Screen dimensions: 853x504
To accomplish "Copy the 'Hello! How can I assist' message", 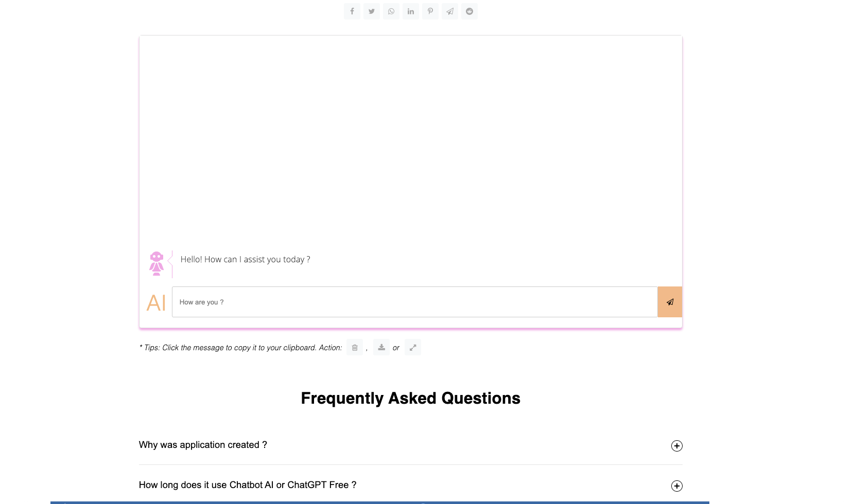I will (245, 260).
